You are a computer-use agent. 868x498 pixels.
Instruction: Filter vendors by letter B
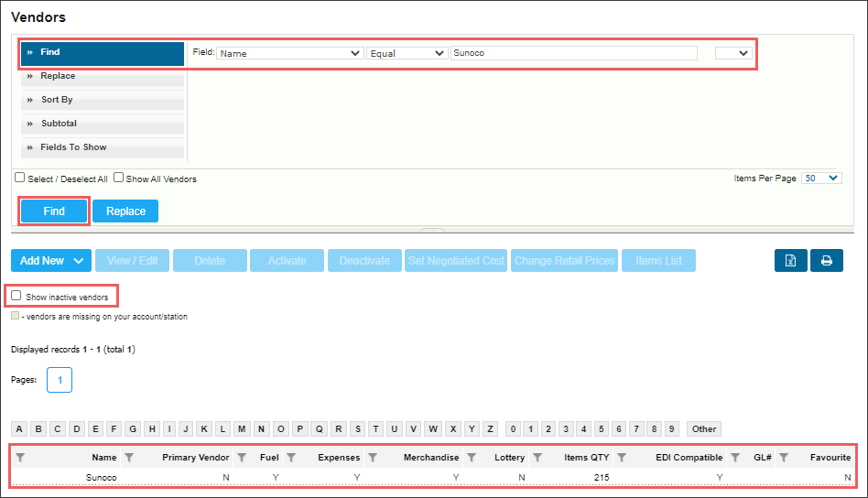coord(38,428)
